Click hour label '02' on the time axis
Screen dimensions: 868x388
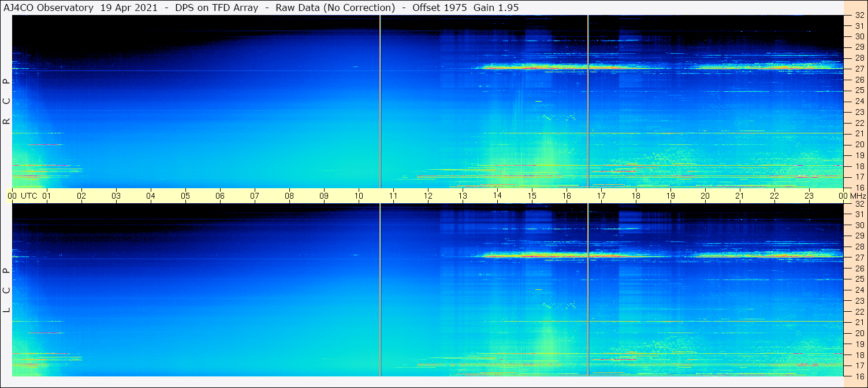click(x=81, y=196)
